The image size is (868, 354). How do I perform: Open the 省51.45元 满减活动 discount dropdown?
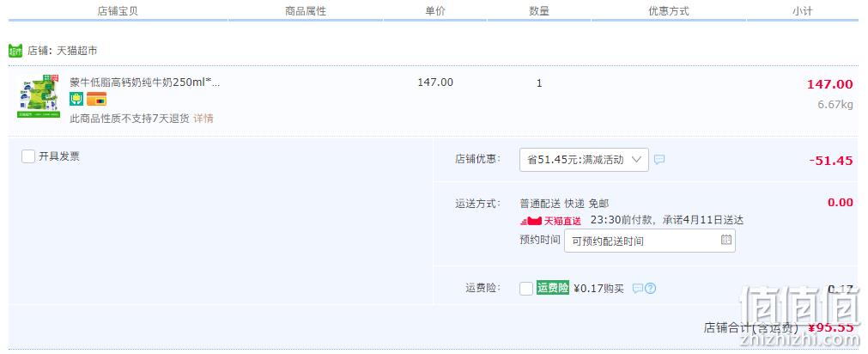(584, 160)
